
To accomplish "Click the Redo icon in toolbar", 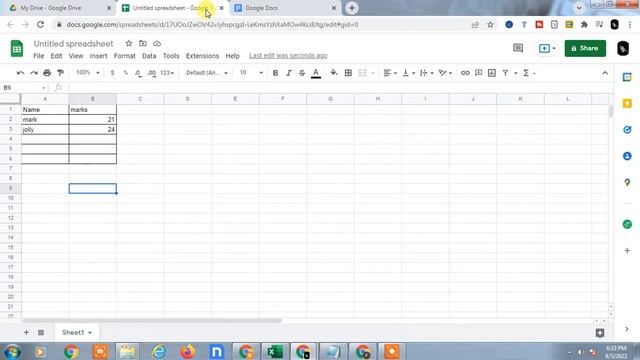I will click(x=34, y=73).
